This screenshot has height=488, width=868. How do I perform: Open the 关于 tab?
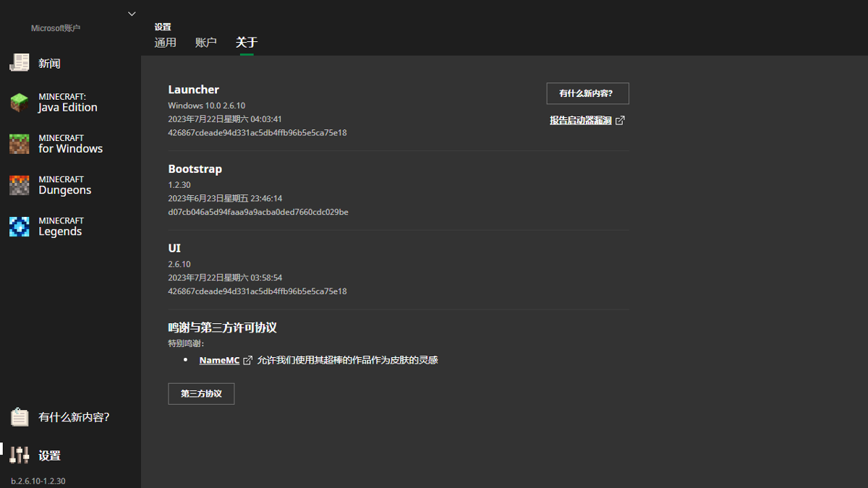246,43
